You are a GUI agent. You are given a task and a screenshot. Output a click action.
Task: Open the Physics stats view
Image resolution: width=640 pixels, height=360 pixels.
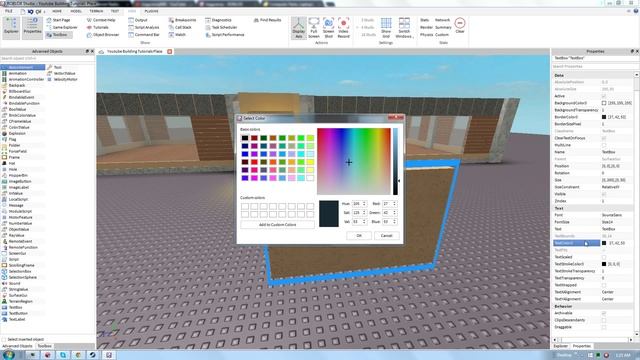click(x=426, y=35)
